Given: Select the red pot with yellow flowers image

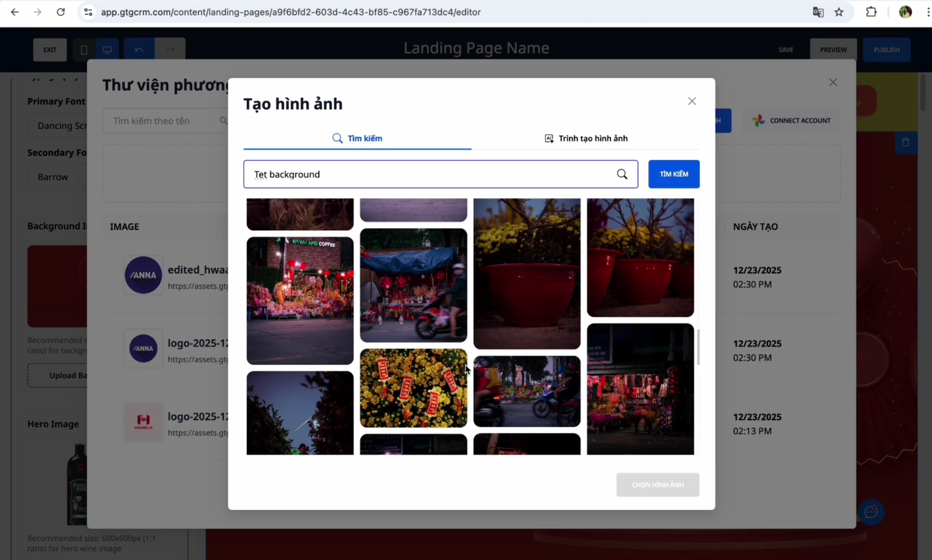Looking at the screenshot, I should [x=527, y=273].
